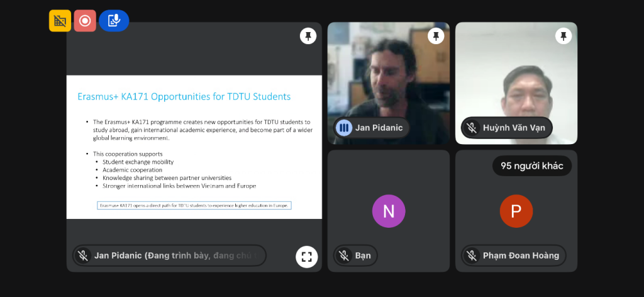
Task: Click muted mic icon beside Huỳnh Văn Vạn
Action: (x=471, y=128)
